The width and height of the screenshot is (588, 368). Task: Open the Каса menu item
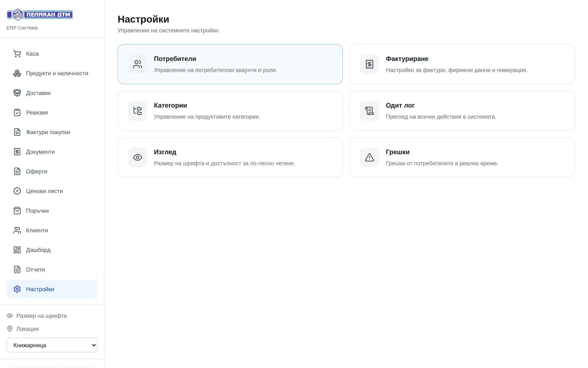[52, 54]
